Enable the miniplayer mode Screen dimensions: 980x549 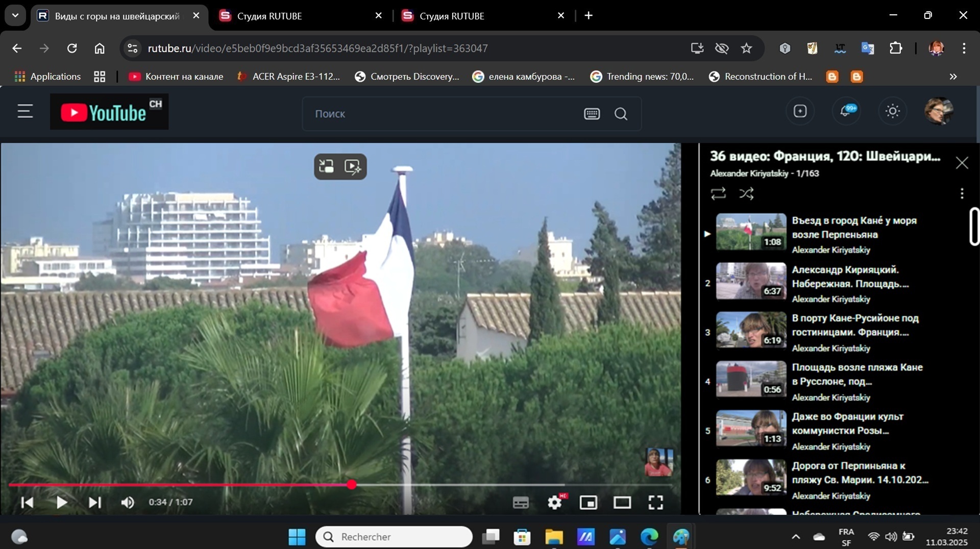point(589,503)
